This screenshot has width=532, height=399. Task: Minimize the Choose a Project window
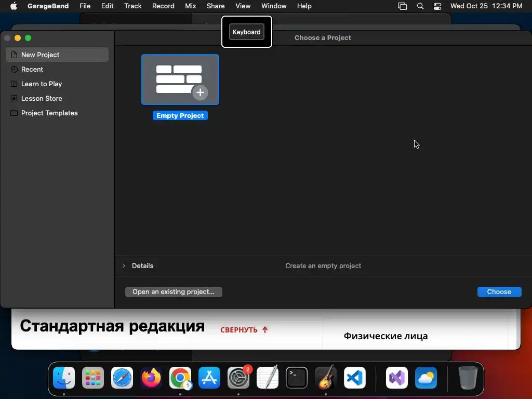click(x=18, y=38)
